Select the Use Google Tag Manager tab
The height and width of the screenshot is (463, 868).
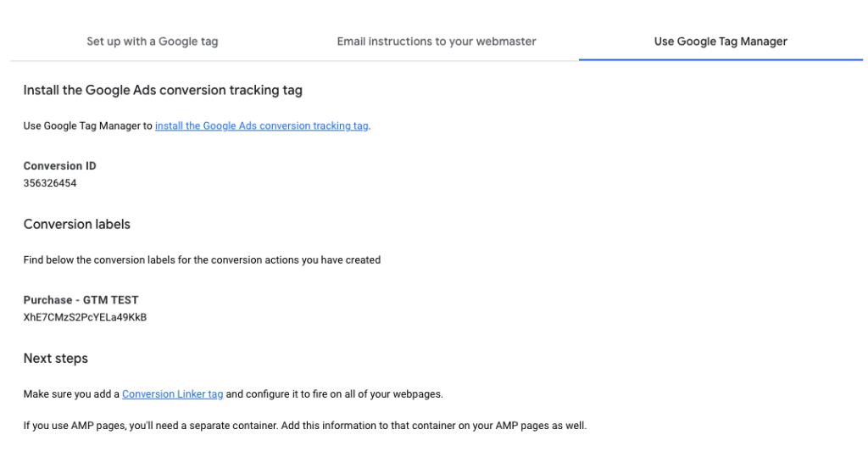721,42
